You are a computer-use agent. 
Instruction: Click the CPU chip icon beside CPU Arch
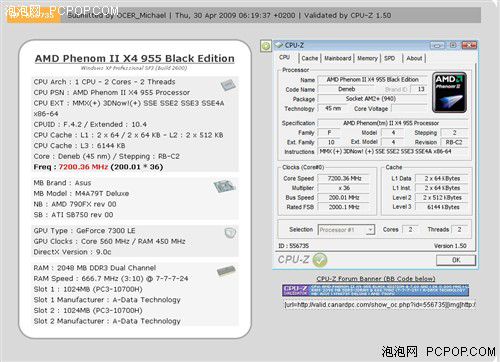(228, 85)
